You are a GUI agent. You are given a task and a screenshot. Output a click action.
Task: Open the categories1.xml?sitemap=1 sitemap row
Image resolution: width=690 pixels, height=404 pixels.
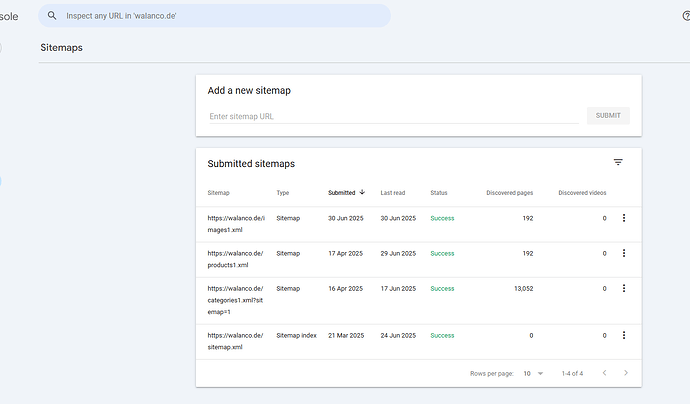click(418, 301)
